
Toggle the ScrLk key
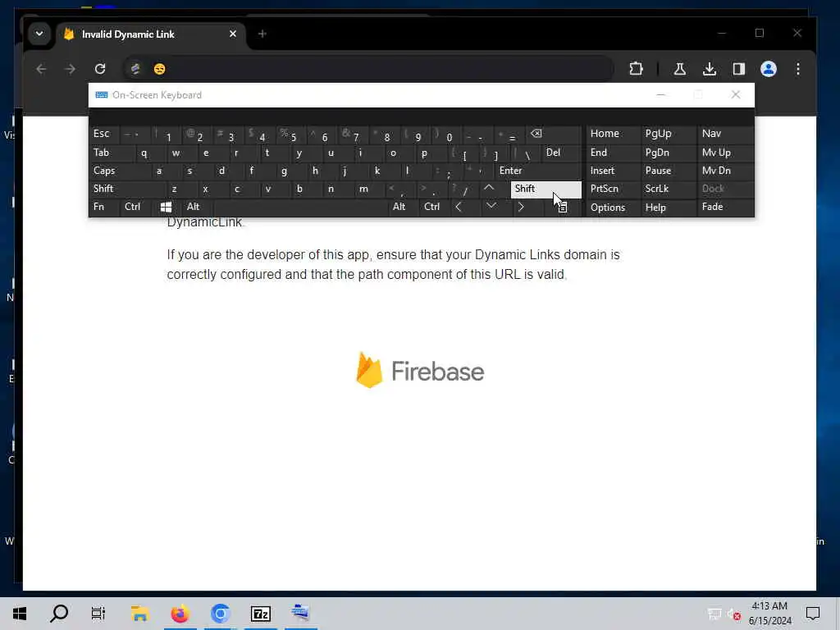coord(668,189)
